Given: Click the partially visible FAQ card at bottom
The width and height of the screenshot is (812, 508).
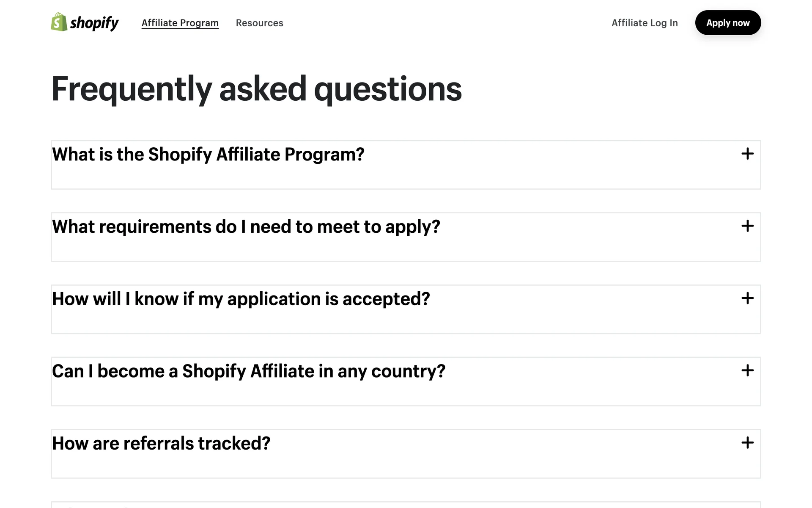Looking at the screenshot, I should coord(405,505).
